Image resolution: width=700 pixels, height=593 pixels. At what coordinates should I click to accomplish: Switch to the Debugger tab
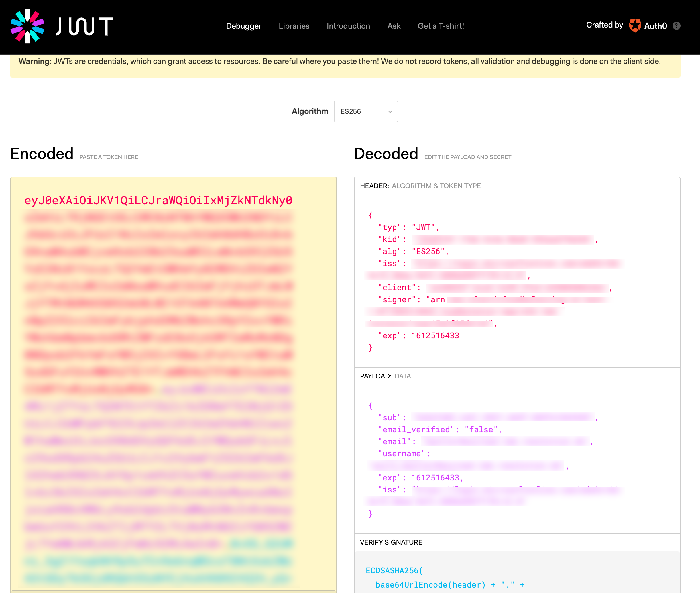pos(244,26)
